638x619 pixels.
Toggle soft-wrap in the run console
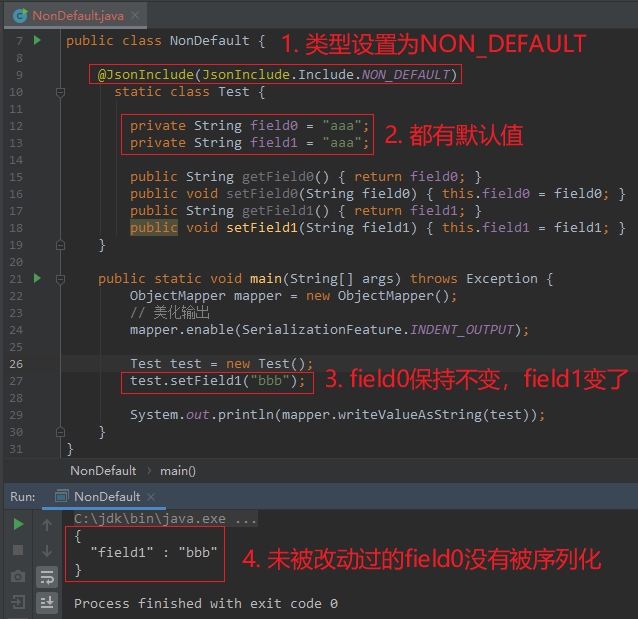click(x=47, y=577)
